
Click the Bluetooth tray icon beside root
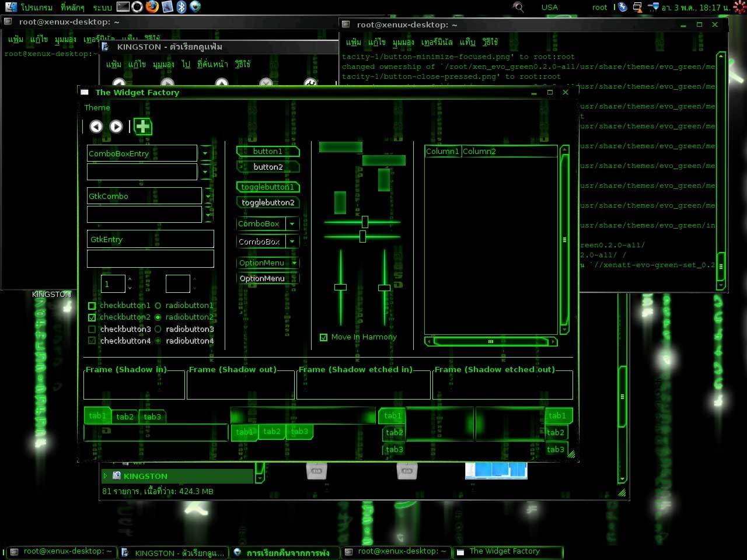click(x=623, y=7)
